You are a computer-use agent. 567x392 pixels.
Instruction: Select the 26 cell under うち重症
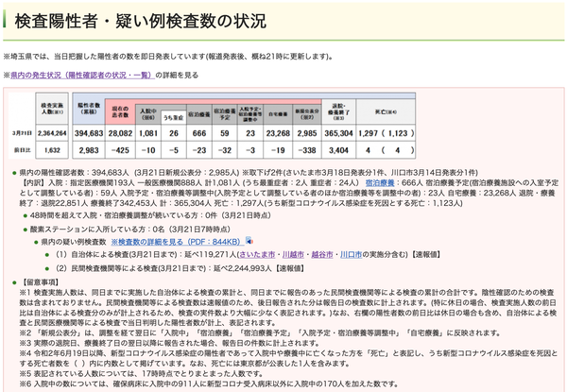[174, 133]
